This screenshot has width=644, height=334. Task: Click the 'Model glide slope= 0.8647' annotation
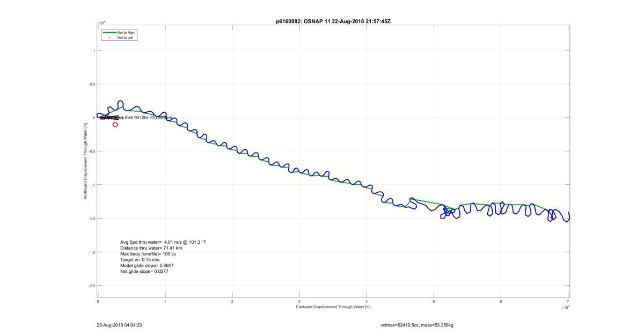(147, 266)
